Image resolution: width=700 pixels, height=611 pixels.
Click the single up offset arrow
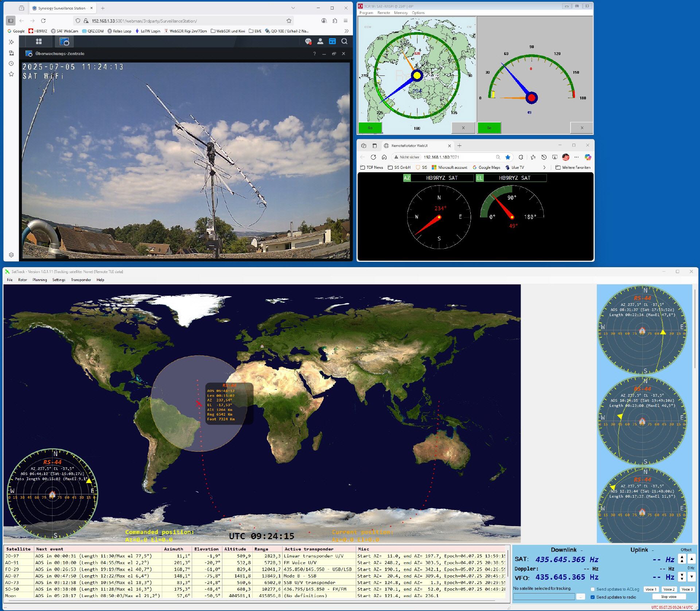(x=691, y=559)
